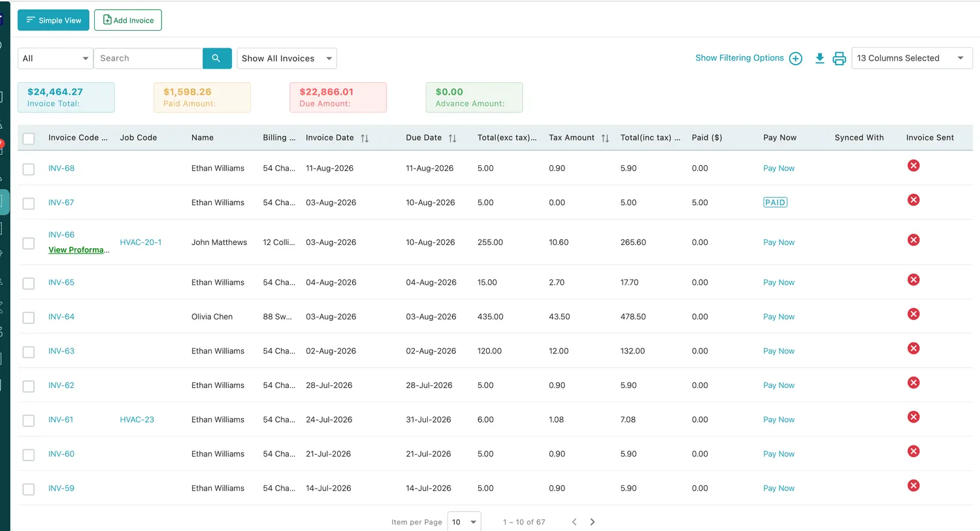Click red not-sent icon for INV-59
This screenshot has height=531, width=980.
[x=913, y=486]
